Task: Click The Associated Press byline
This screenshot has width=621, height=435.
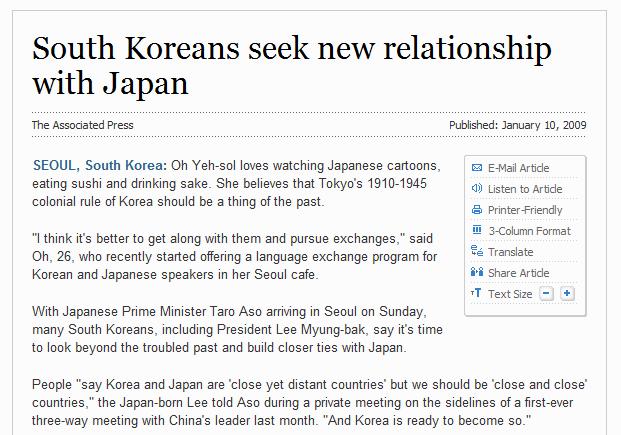Action: 82,125
